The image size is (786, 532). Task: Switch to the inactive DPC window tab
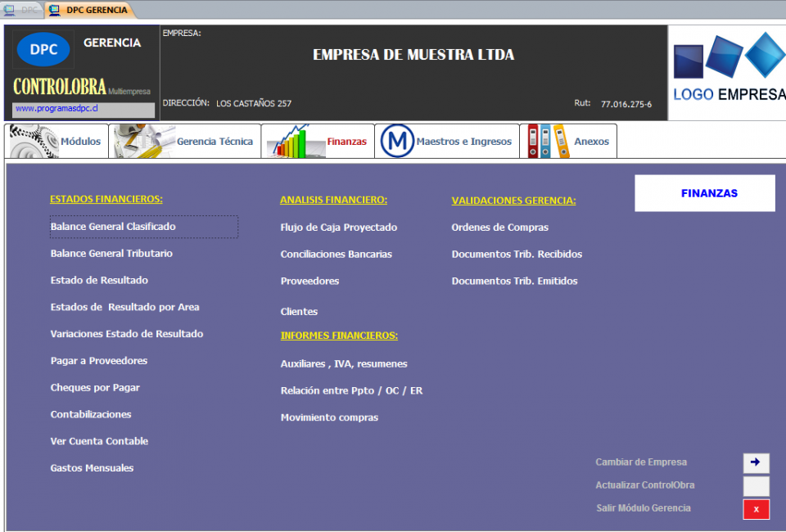point(22,10)
